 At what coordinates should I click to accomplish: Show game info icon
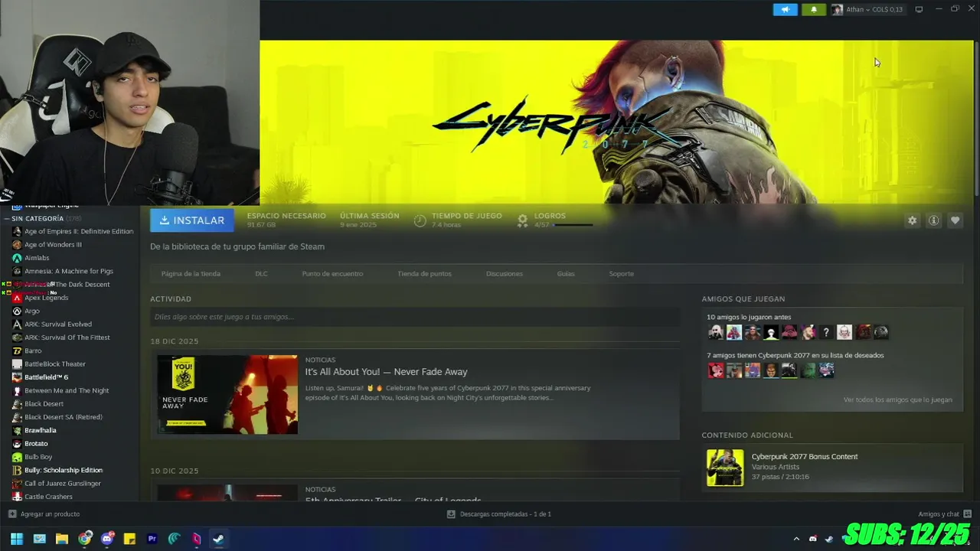[933, 220]
